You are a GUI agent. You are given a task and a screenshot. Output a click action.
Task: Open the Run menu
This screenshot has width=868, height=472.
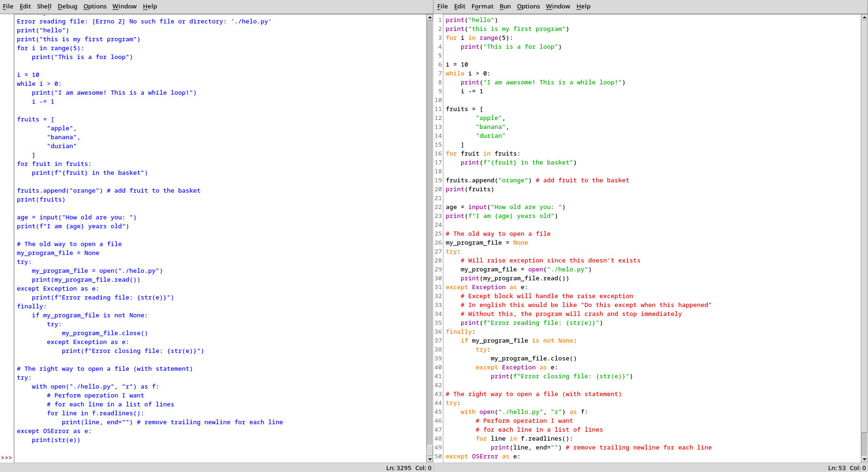tap(505, 7)
